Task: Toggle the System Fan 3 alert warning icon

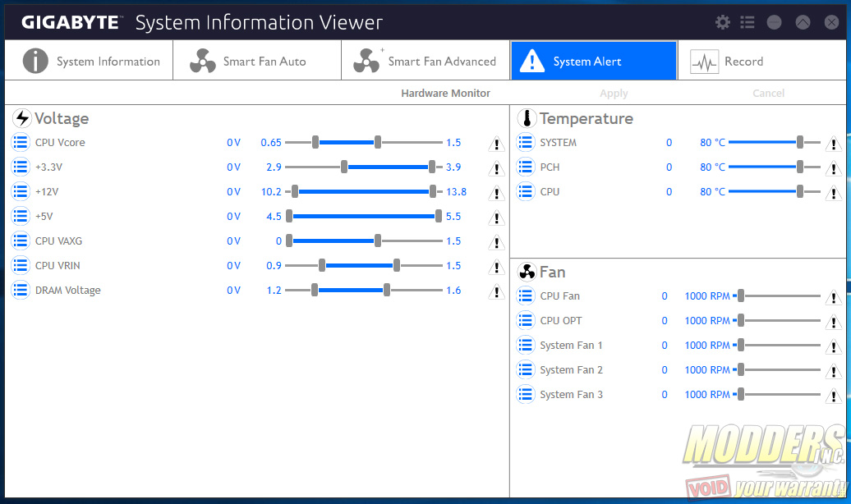Action: [x=833, y=396]
